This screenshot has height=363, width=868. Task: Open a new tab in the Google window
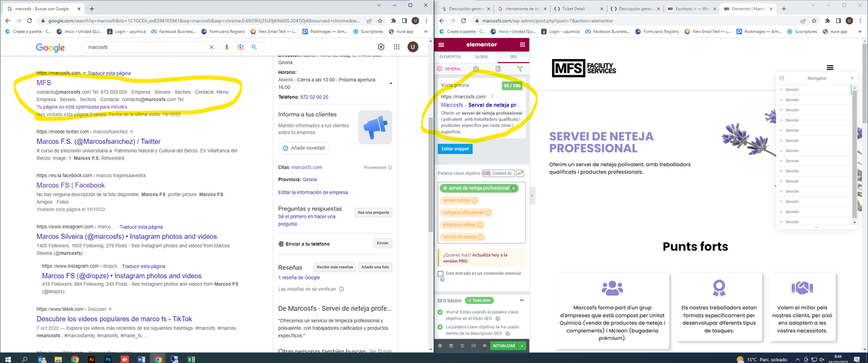[x=92, y=9]
